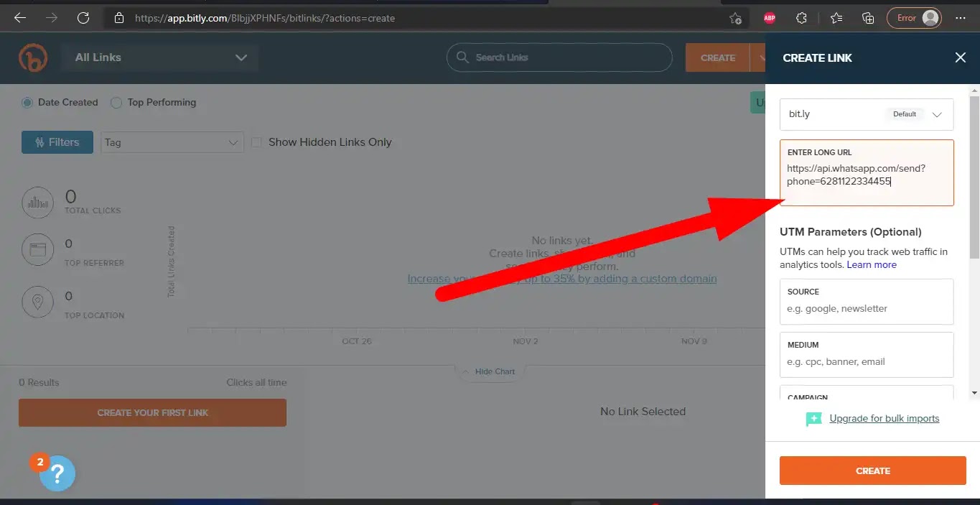
Task: Check Show Hidden Links Only
Action: 256,142
